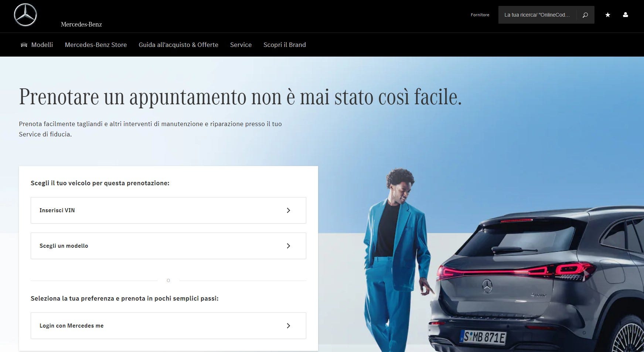Open the Service menu

coord(241,45)
